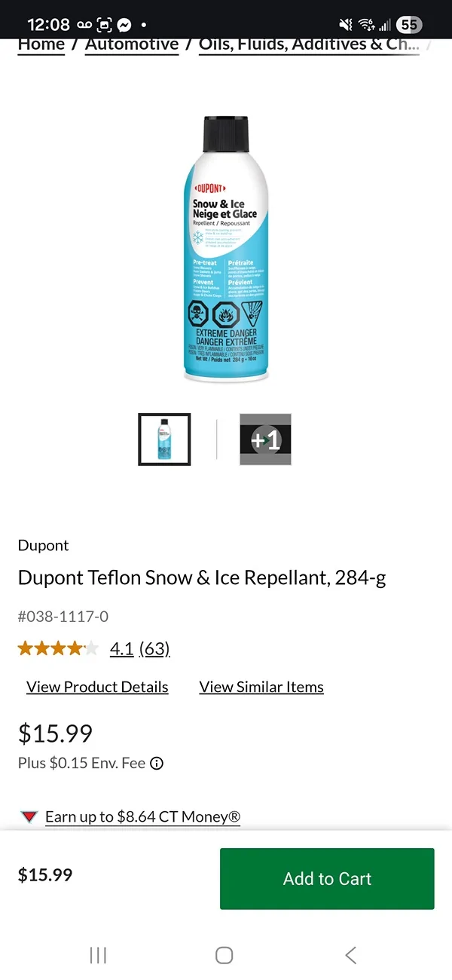The width and height of the screenshot is (452, 980).
Task: Open the Automotive breadcrumb category
Action: 132,44
